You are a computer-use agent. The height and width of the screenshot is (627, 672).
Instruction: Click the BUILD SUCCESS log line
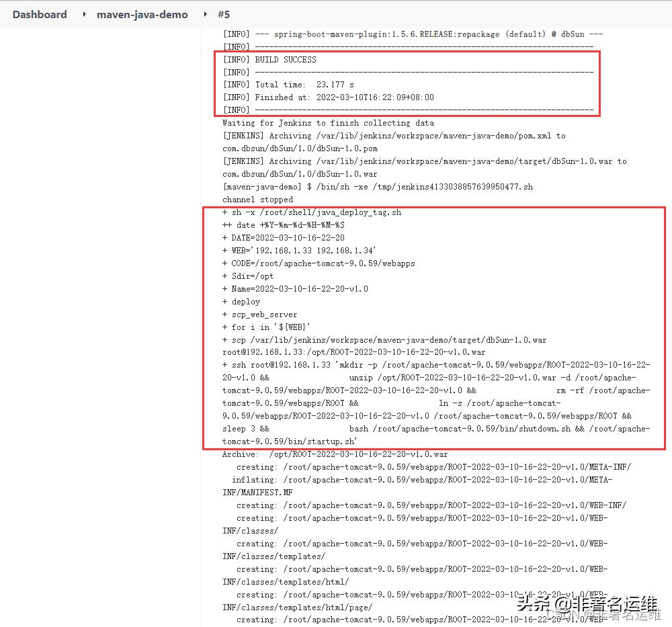click(x=282, y=59)
